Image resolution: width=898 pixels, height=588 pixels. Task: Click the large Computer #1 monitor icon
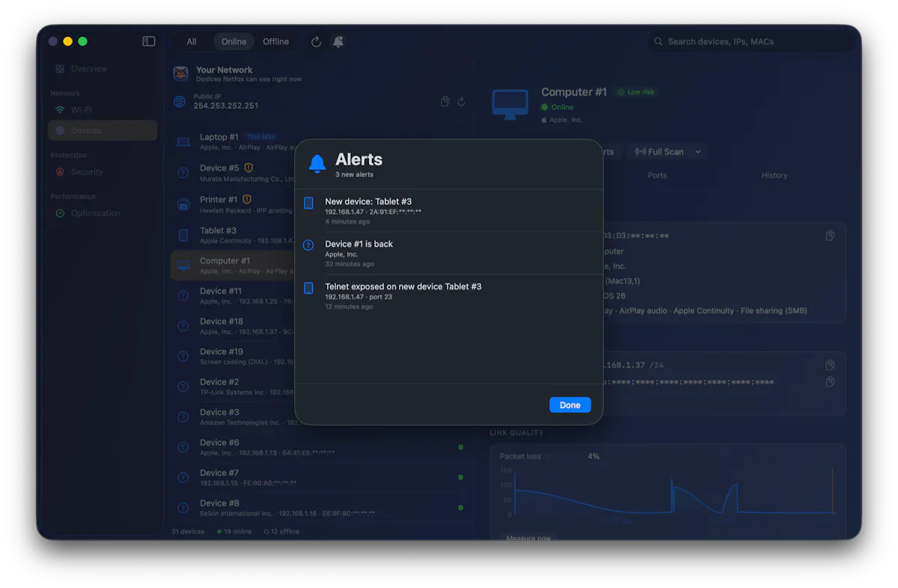pos(510,103)
